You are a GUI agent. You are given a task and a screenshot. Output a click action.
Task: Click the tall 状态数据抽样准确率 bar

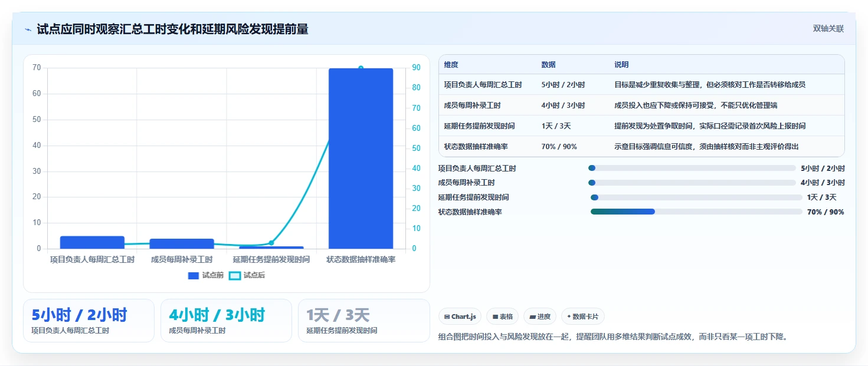click(x=361, y=159)
